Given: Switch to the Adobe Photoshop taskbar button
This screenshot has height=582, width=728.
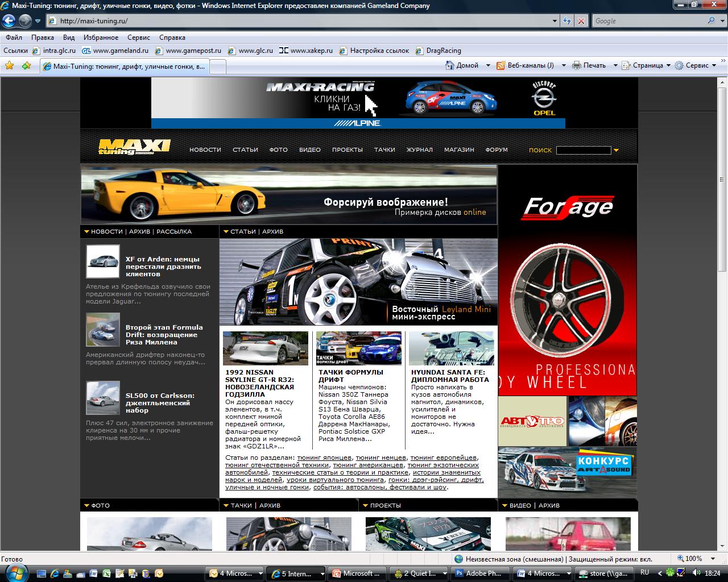Looking at the screenshot, I should pos(478,573).
